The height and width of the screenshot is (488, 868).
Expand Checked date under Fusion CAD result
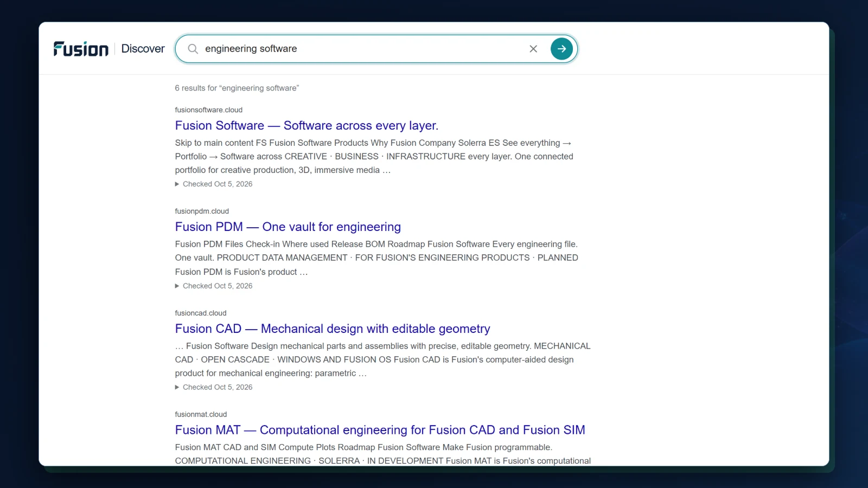click(x=214, y=388)
